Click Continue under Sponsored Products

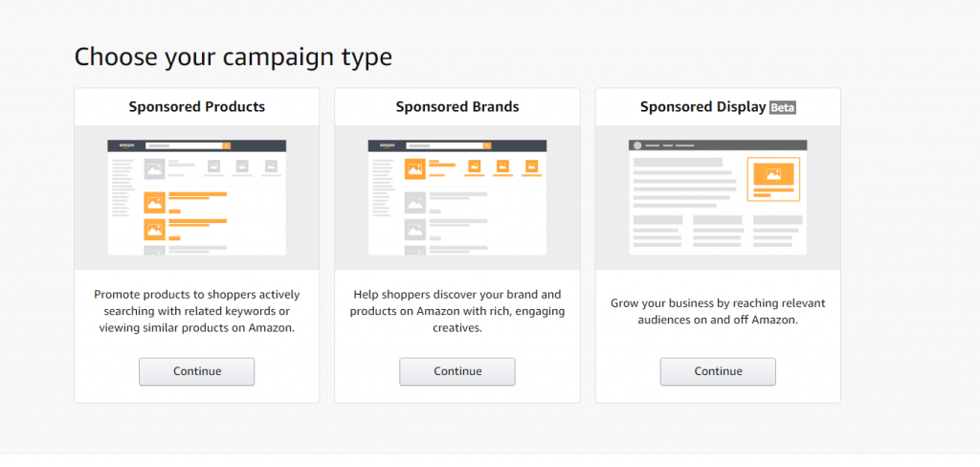tap(197, 371)
